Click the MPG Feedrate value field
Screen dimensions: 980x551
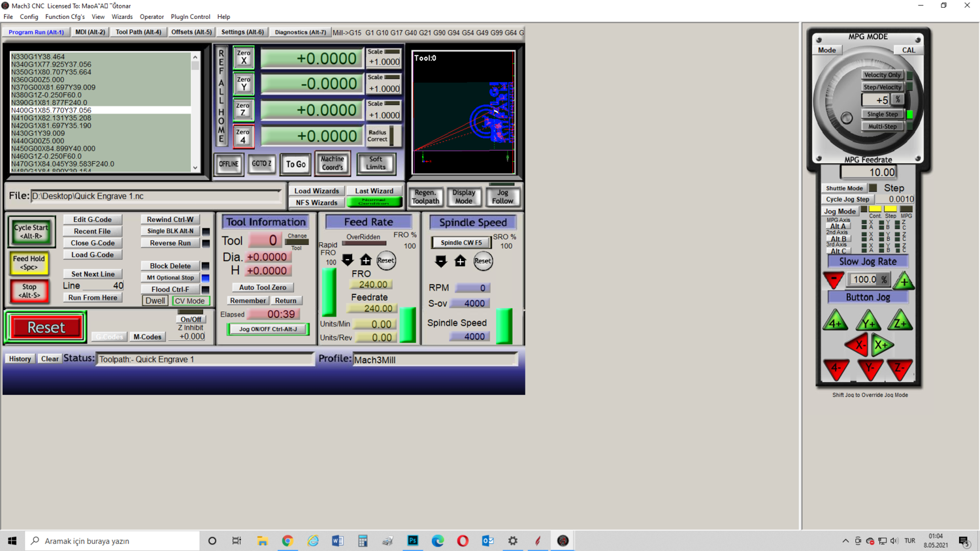coord(868,172)
